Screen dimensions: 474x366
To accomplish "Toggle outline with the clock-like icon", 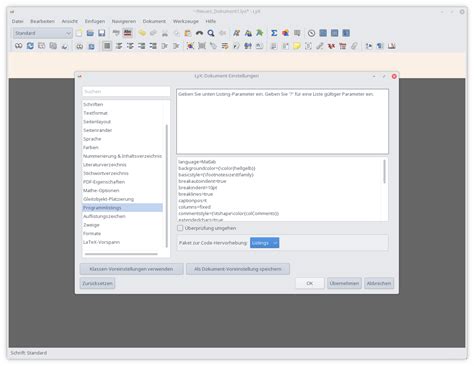I will 311,33.
